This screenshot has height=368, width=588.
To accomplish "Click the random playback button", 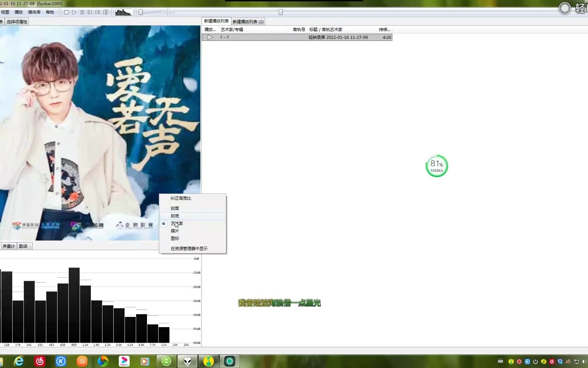I will tap(106, 12).
